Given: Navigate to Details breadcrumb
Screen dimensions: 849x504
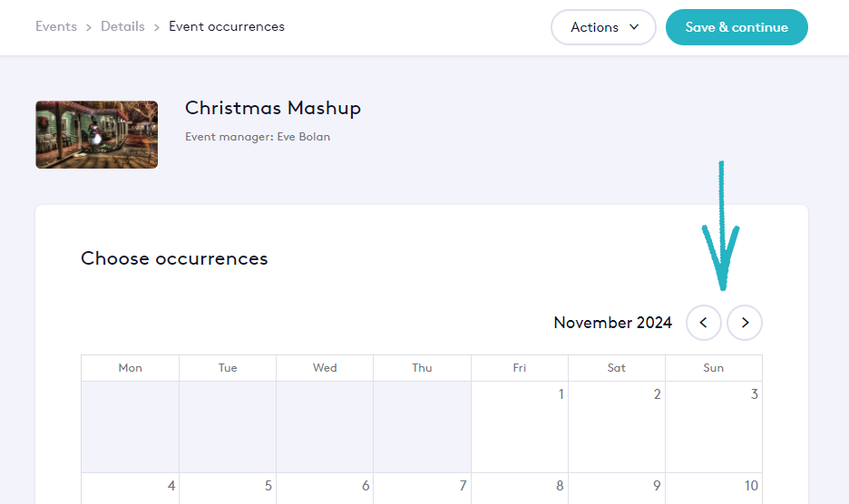Looking at the screenshot, I should (122, 26).
